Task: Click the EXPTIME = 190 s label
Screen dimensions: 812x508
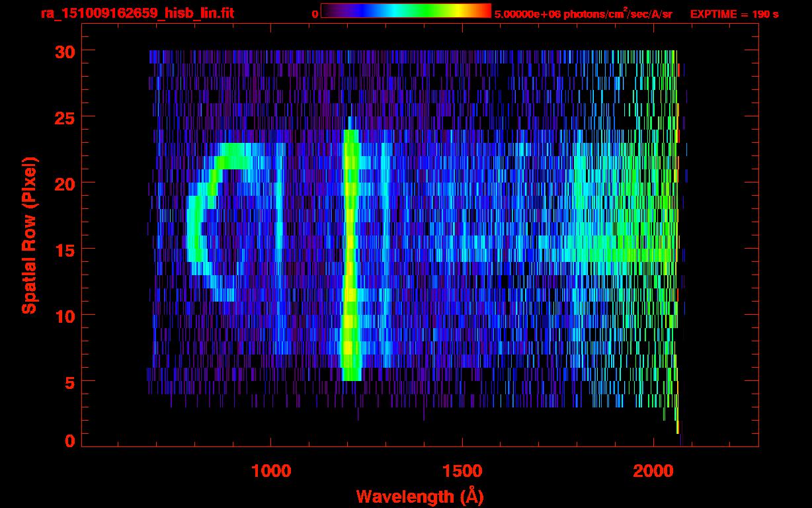Action: click(x=734, y=14)
